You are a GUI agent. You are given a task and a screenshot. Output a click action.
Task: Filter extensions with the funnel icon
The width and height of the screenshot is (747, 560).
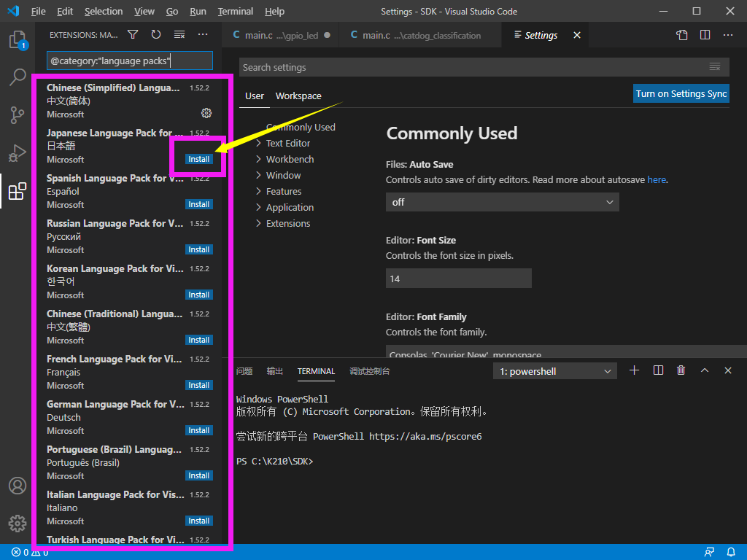point(133,34)
